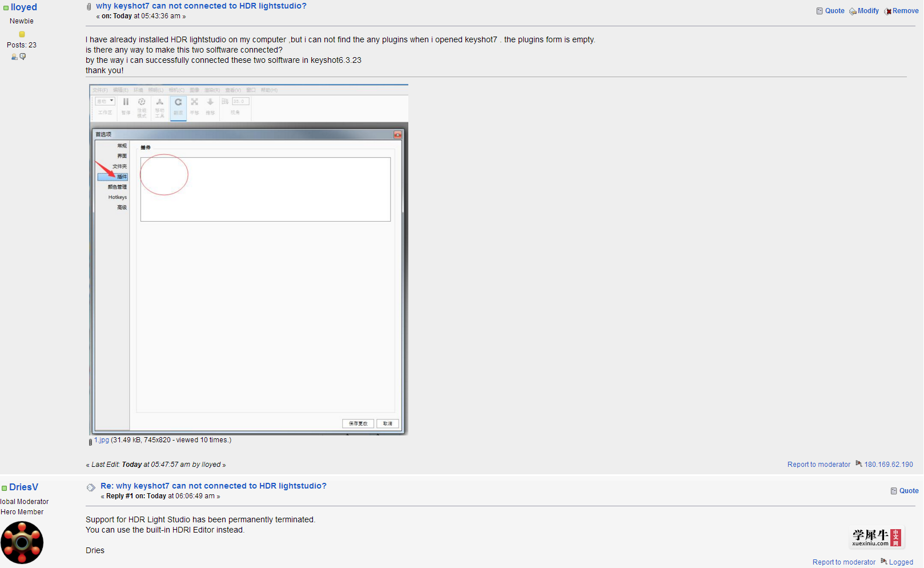Open 'why keyshot7 can not connected' topic title
Image resolution: width=924 pixels, height=568 pixels.
tap(201, 6)
